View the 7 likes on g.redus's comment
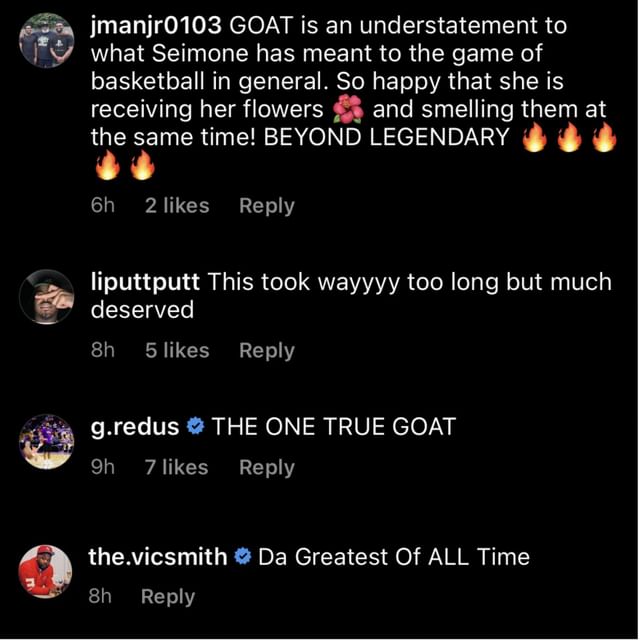Image resolution: width=640 pixels, height=640 pixels. coord(177,467)
